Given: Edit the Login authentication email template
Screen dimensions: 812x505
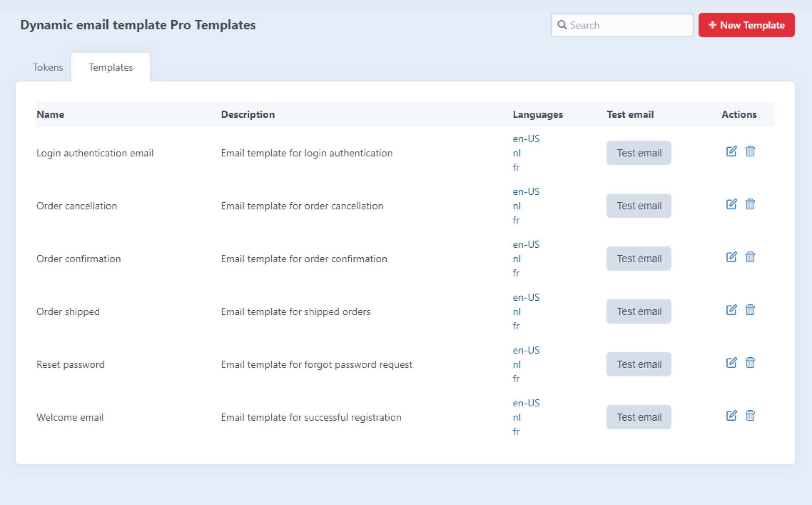Looking at the screenshot, I should point(731,151).
